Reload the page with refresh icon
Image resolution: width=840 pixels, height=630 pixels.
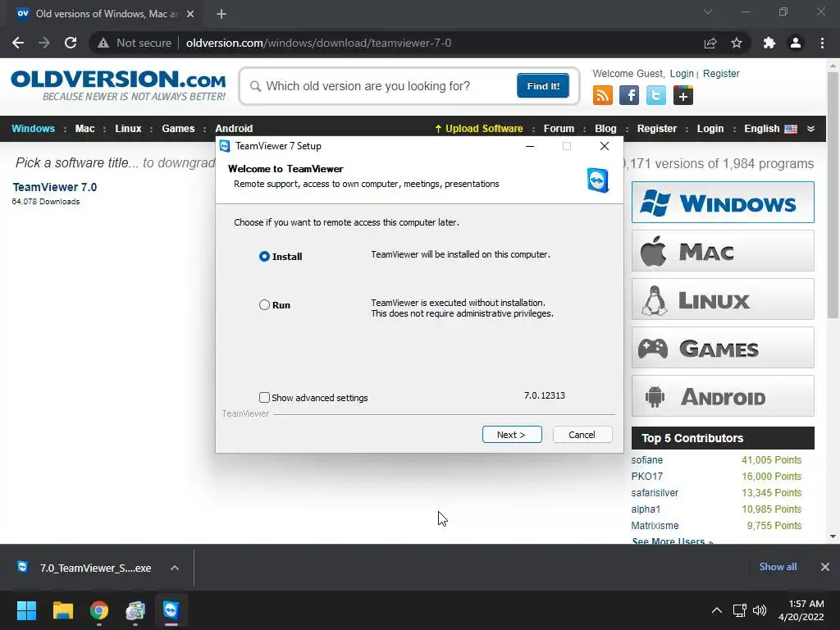pyautogui.click(x=71, y=43)
